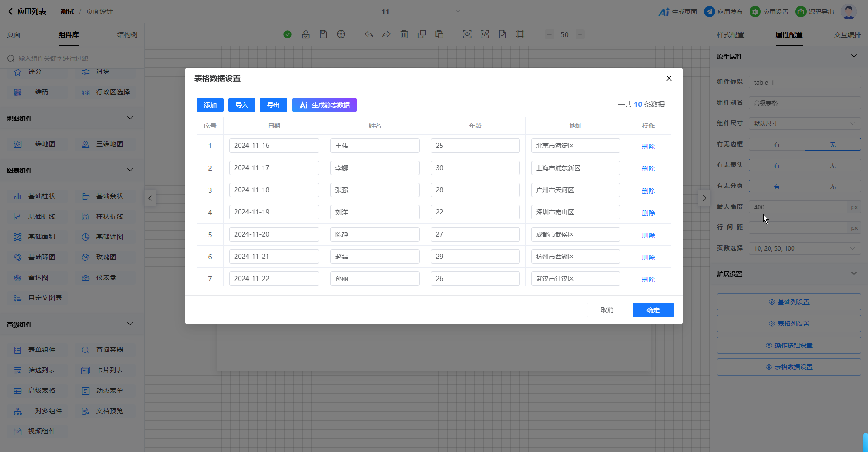Screen dimensions: 868x452
Task: Set 有无边框 to 有
Action: pyautogui.click(x=776, y=145)
